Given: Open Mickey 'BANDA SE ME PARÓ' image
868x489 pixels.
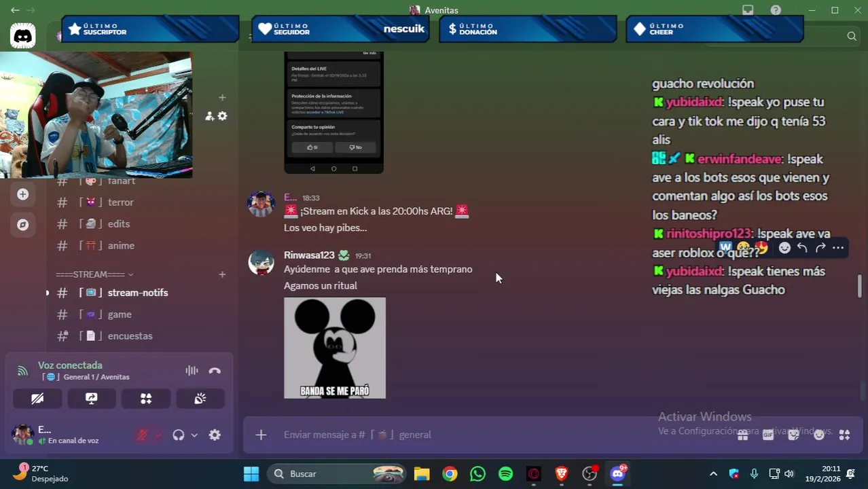Looking at the screenshot, I should click(335, 348).
